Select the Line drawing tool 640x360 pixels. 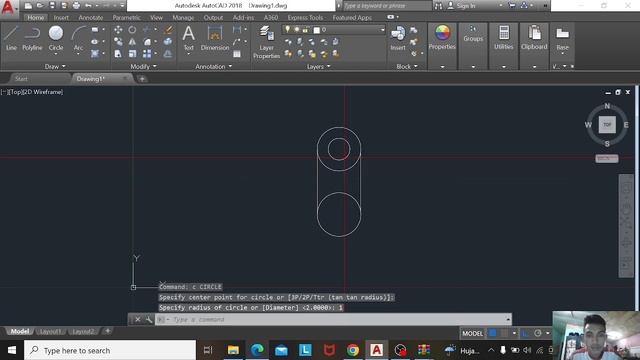(11, 38)
